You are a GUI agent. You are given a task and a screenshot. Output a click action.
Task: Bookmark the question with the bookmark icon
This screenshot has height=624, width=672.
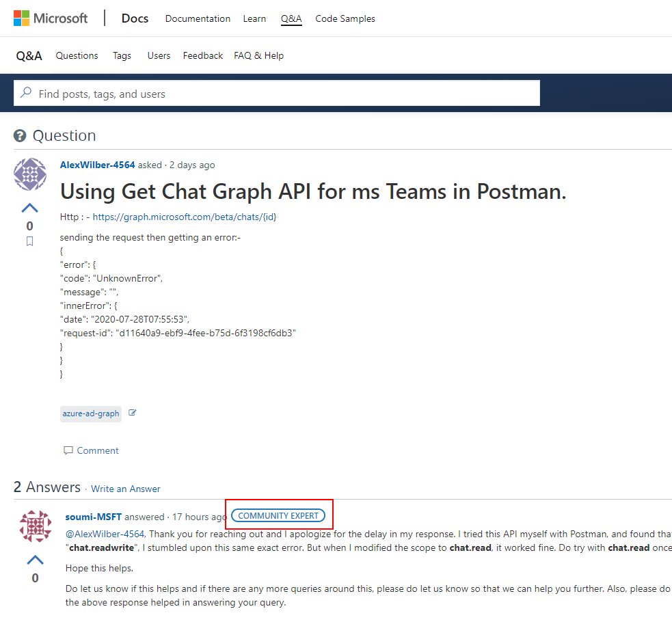click(29, 241)
